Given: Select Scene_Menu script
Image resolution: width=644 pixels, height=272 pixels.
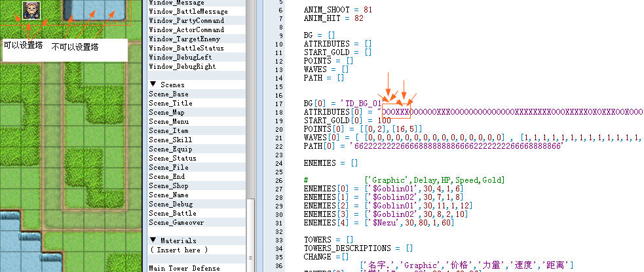Looking at the screenshot, I should 197,122.
